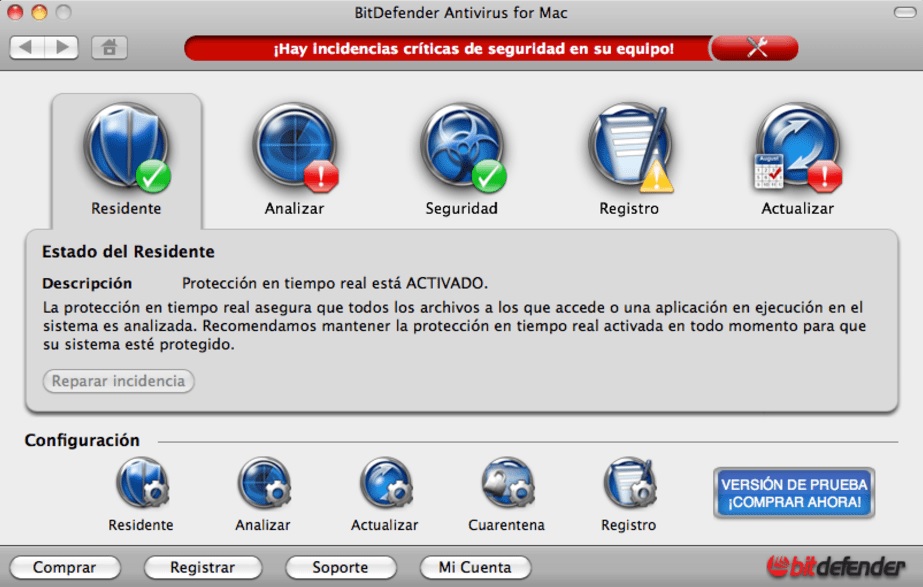The width and height of the screenshot is (923, 587).
Task: Open Mi Cuenta
Action: point(475,568)
